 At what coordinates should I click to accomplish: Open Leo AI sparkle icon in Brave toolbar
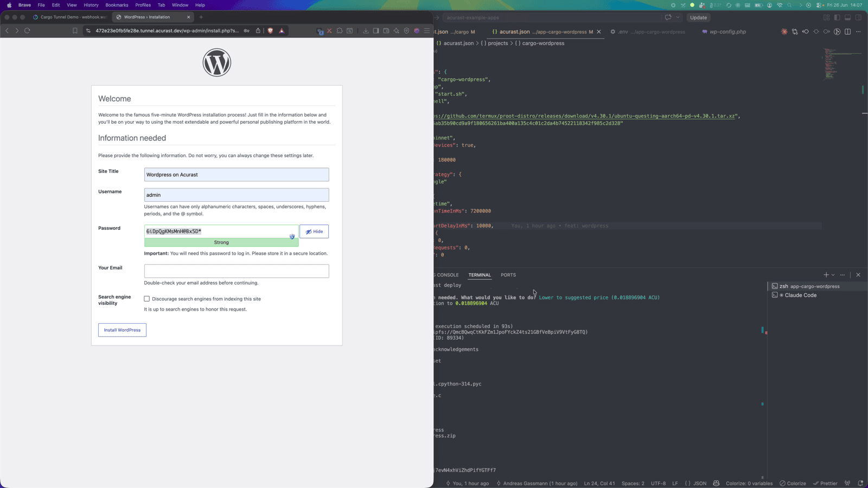click(397, 31)
